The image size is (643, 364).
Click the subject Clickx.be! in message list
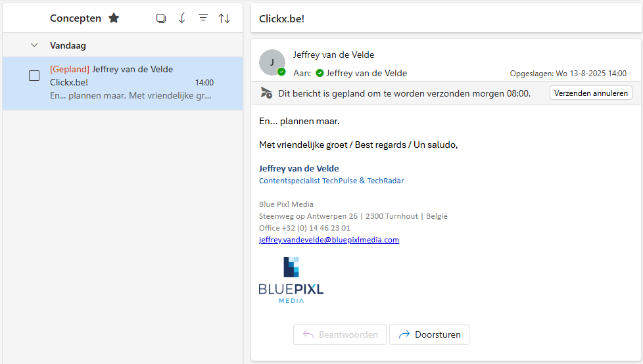click(69, 82)
